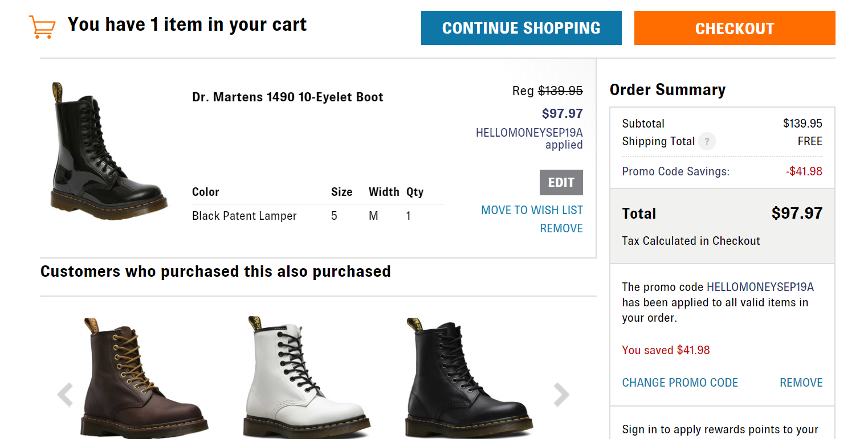Screen dimensions: 868x439
Task: Click the $97.97 discounted item price
Action: click(562, 113)
